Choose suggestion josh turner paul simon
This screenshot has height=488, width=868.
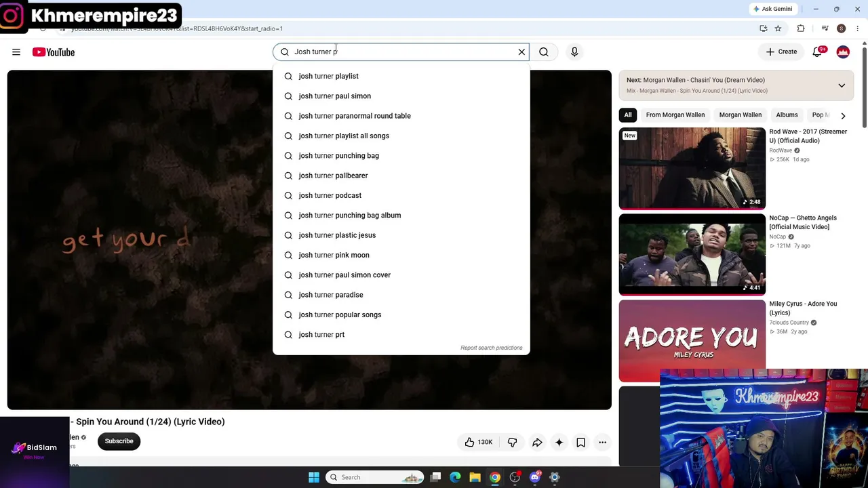401,96
